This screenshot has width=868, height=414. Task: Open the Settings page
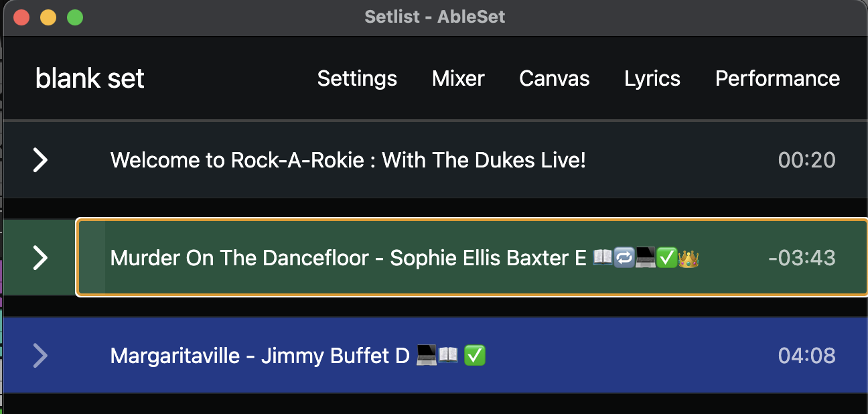point(357,78)
